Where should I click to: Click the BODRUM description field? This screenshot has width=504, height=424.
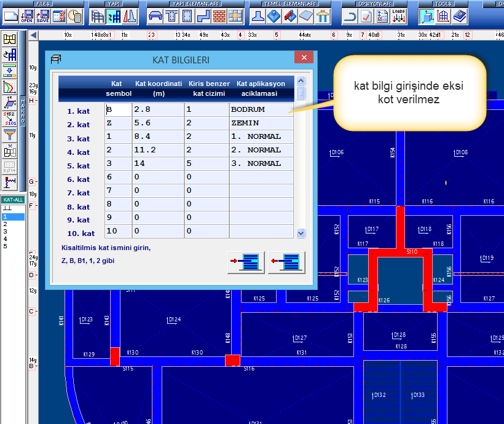261,110
